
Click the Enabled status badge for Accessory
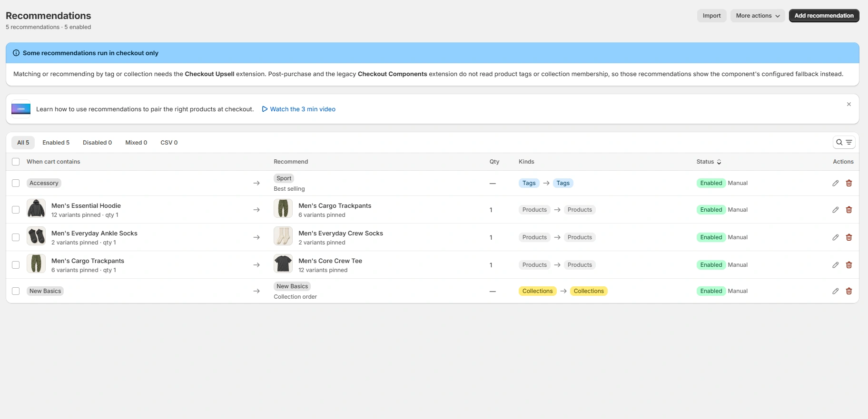click(x=711, y=183)
